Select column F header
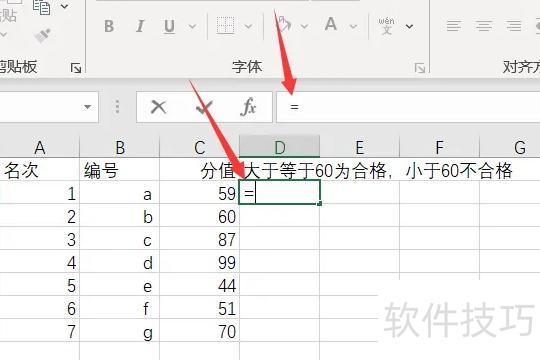 pos(439,147)
